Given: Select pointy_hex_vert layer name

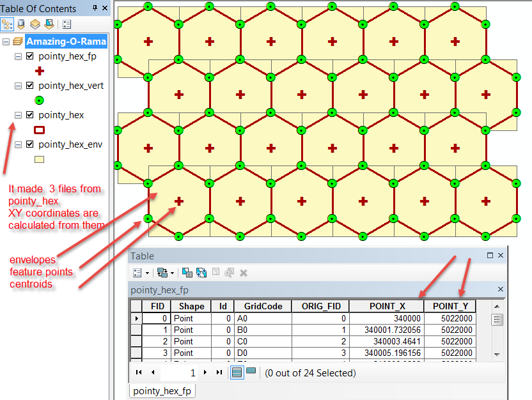Looking at the screenshot, I should [71, 86].
